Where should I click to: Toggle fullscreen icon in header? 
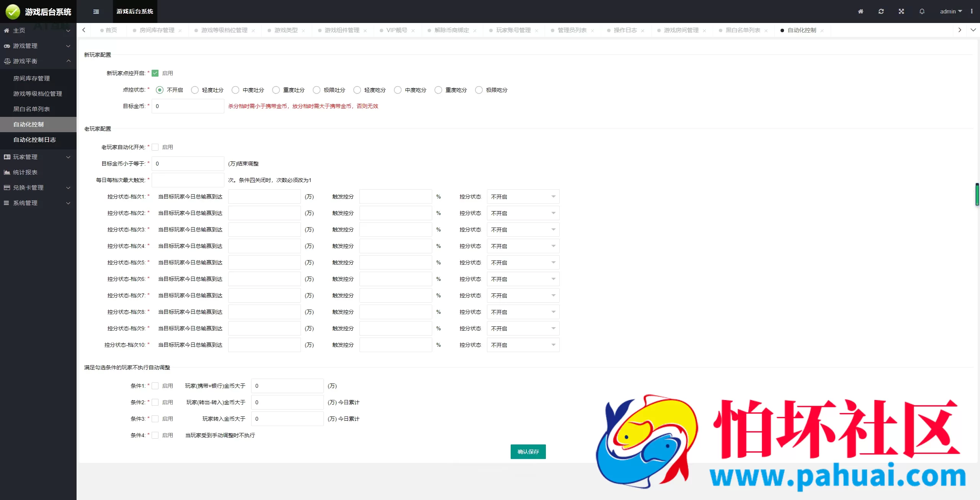pos(902,11)
